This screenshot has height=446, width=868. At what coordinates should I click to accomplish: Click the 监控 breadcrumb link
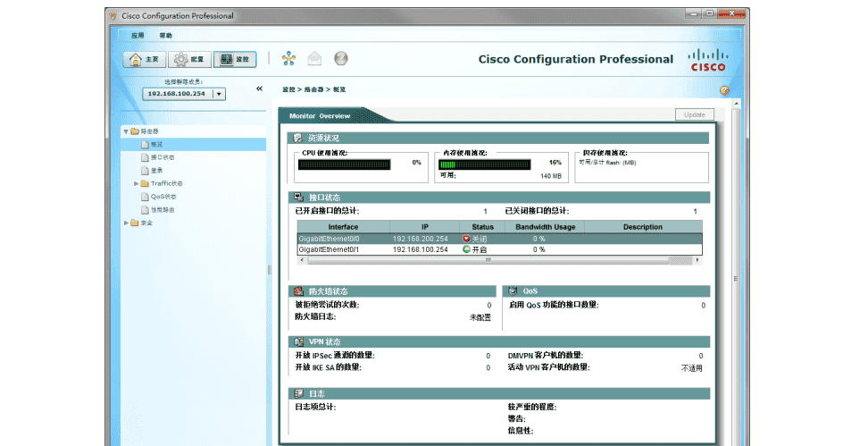[289, 89]
